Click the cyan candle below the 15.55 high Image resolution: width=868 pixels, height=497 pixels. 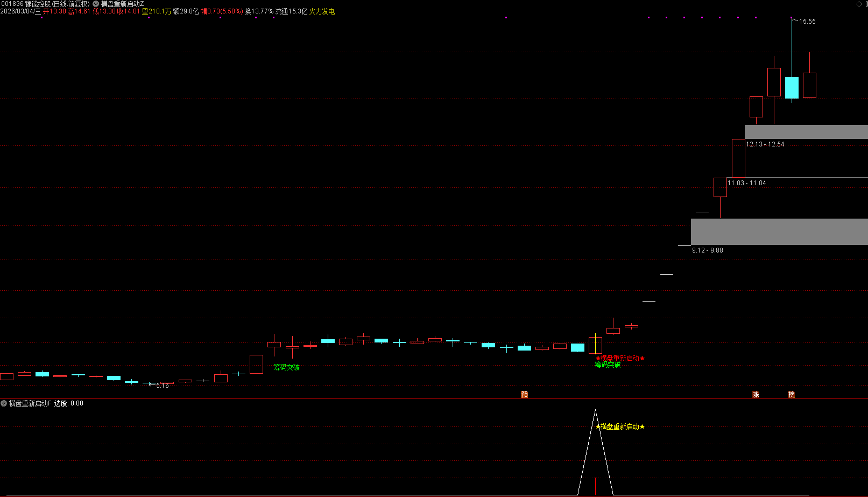pyautogui.click(x=792, y=88)
